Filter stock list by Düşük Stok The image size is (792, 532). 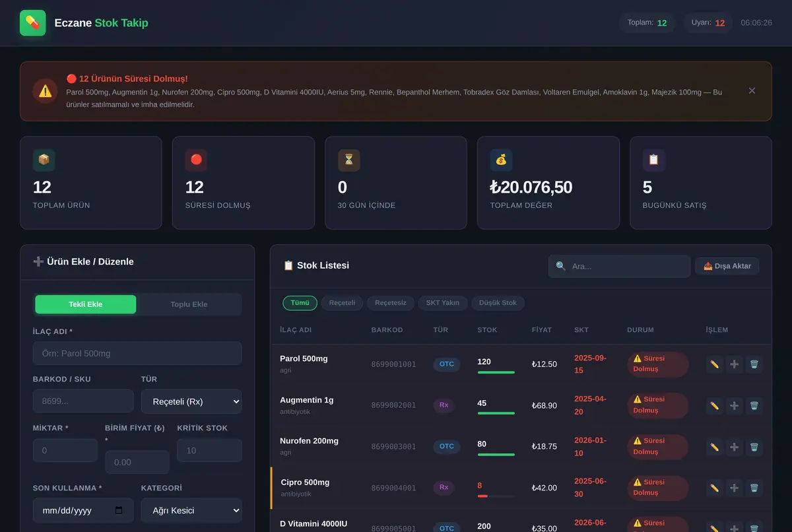[498, 303]
